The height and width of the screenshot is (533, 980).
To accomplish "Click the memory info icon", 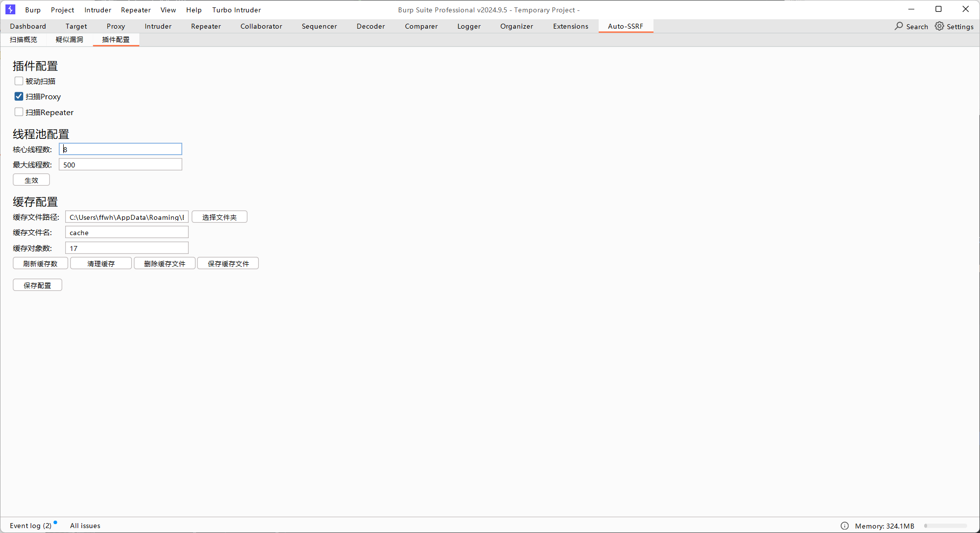I will [845, 526].
